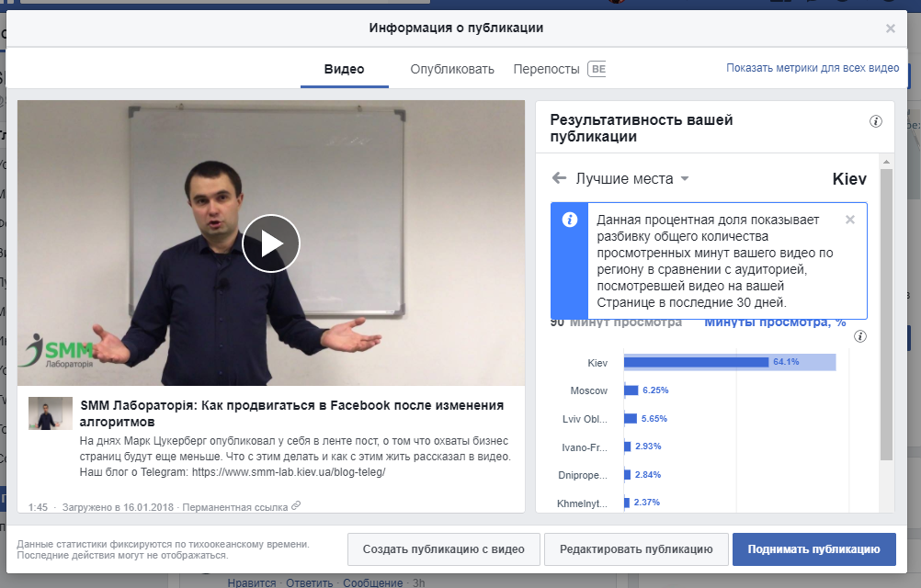Click Создать публикацию с видео button

[443, 549]
